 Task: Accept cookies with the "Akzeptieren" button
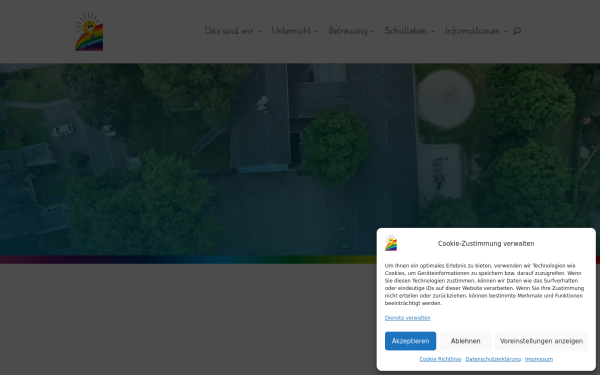click(x=410, y=341)
